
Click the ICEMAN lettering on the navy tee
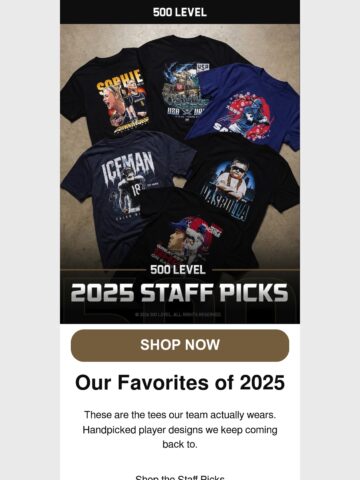tap(128, 168)
